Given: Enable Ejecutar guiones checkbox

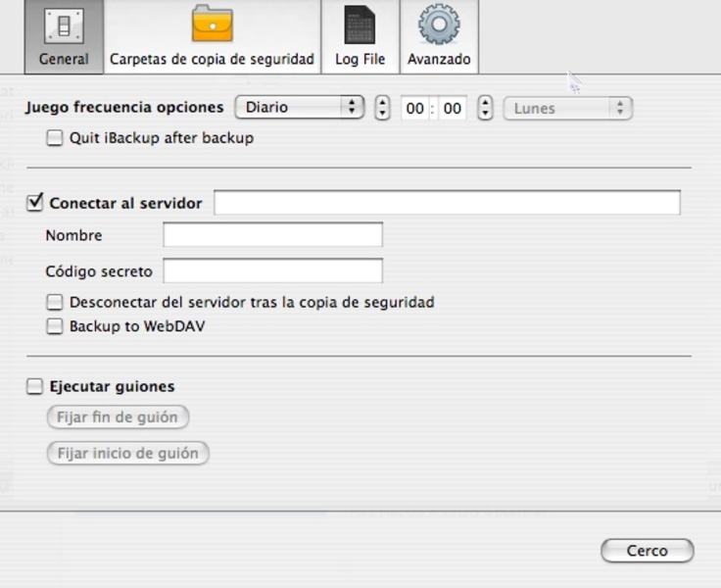Looking at the screenshot, I should (x=35, y=386).
